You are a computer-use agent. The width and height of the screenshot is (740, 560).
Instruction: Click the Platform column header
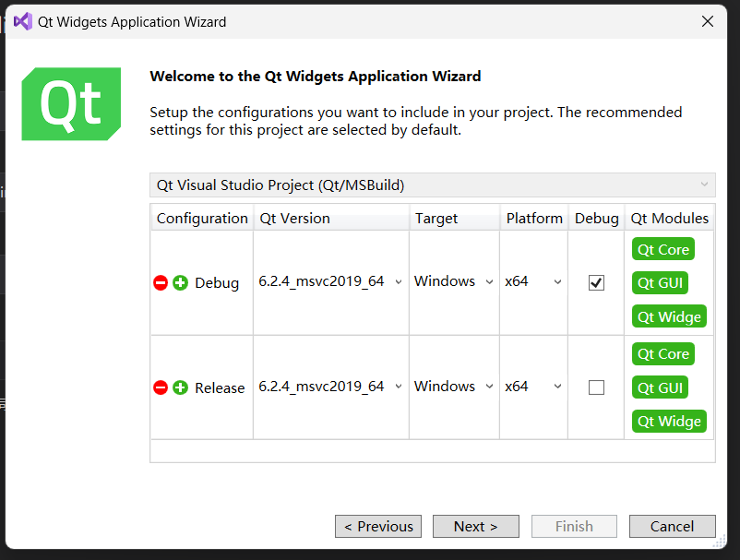click(534, 219)
